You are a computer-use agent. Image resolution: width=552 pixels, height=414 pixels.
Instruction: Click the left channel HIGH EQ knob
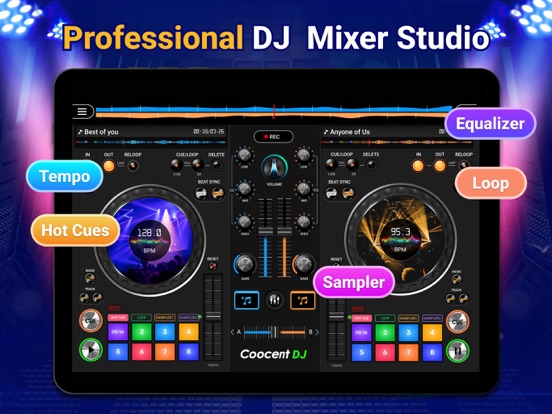[x=244, y=222]
